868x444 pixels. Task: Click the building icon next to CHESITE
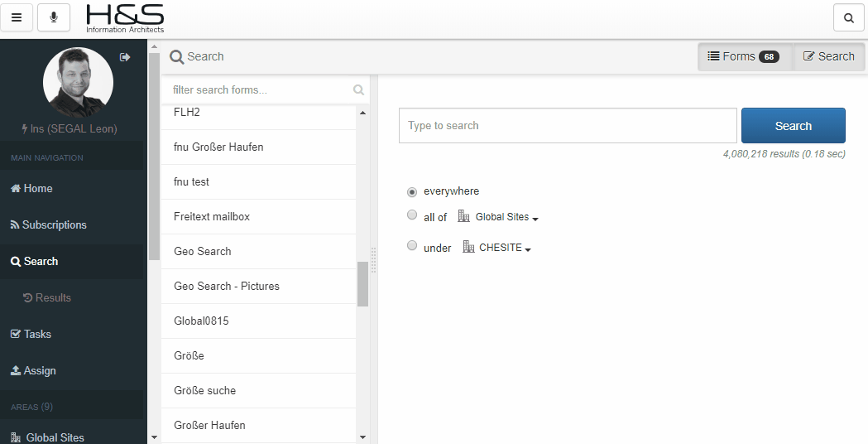(468, 247)
